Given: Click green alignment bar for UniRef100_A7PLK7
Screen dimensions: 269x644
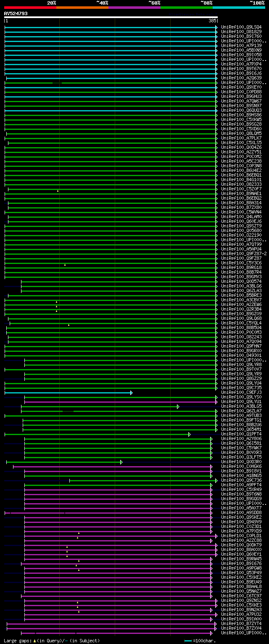Looking at the screenshot, I should coord(111,138).
